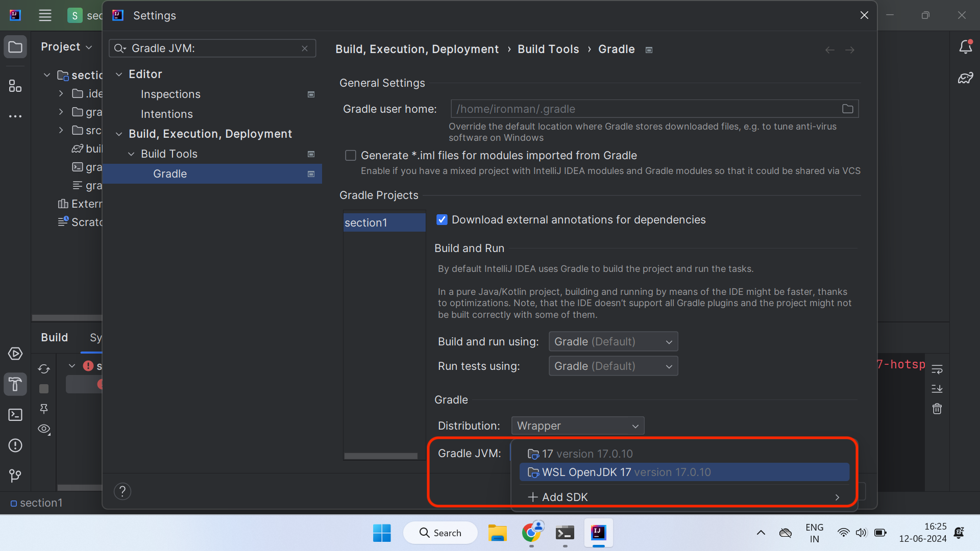Click the stop build icon
Viewport: 980px width, 551px height.
coord(44,389)
